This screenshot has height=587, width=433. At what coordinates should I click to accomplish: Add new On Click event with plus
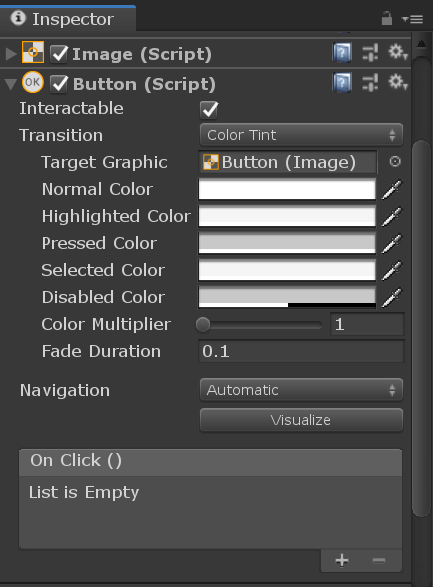(x=342, y=560)
